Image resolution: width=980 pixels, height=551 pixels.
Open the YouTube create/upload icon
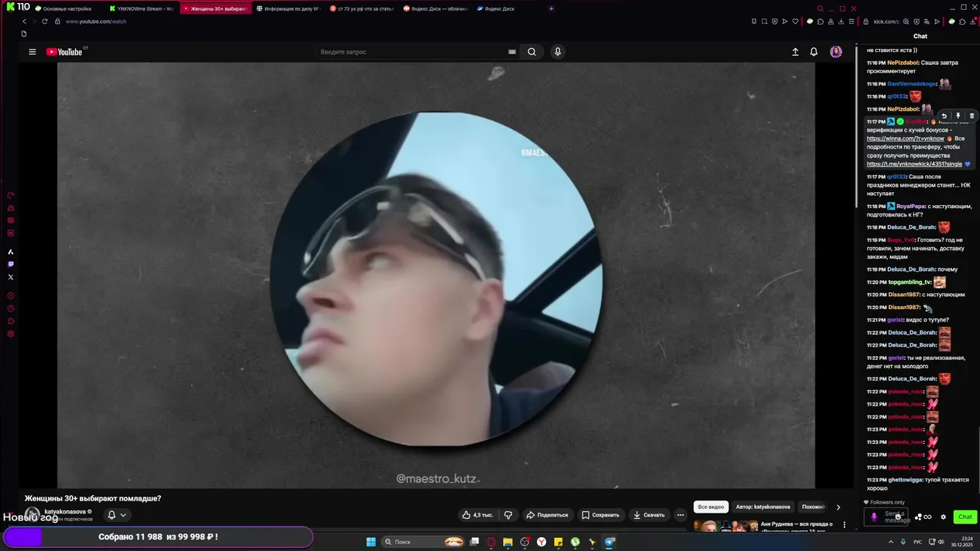point(795,52)
